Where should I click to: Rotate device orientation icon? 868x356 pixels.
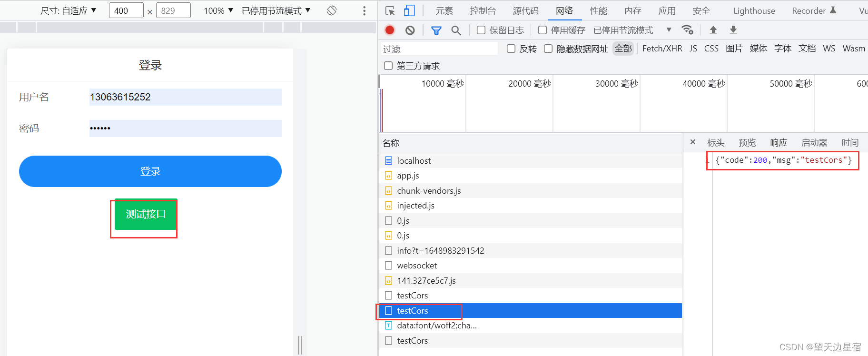point(332,10)
